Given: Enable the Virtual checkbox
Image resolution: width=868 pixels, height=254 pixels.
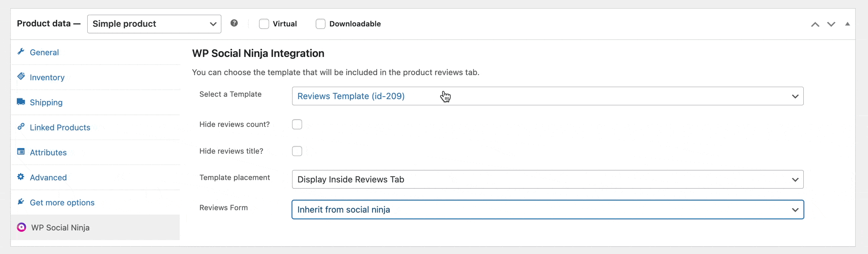Looking at the screenshot, I should click(264, 24).
